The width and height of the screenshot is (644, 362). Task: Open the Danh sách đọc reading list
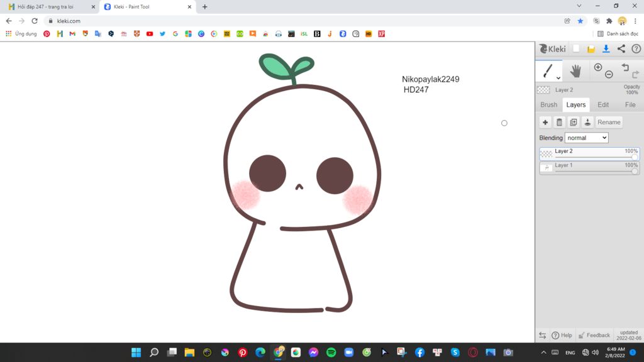618,34
